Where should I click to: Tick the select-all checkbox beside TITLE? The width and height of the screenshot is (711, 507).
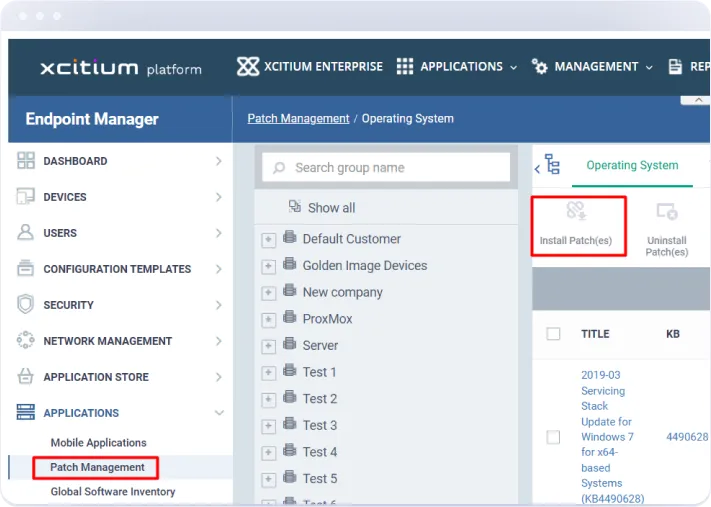553,334
